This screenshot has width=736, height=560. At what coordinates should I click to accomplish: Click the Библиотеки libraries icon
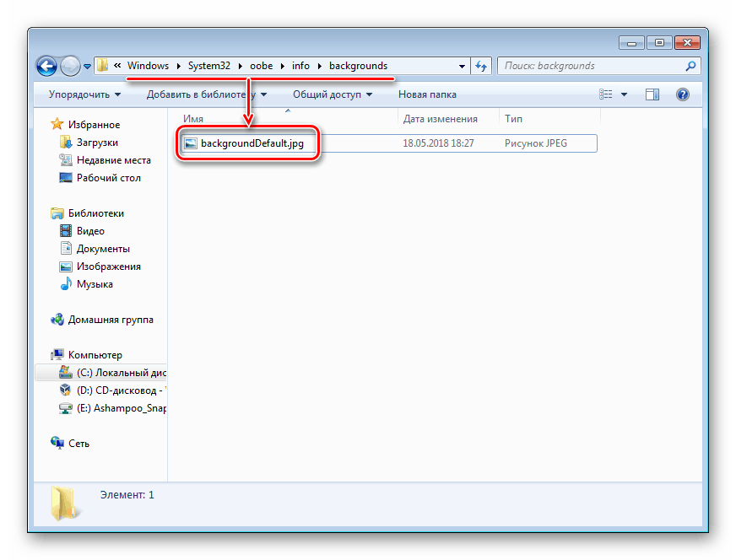click(57, 213)
